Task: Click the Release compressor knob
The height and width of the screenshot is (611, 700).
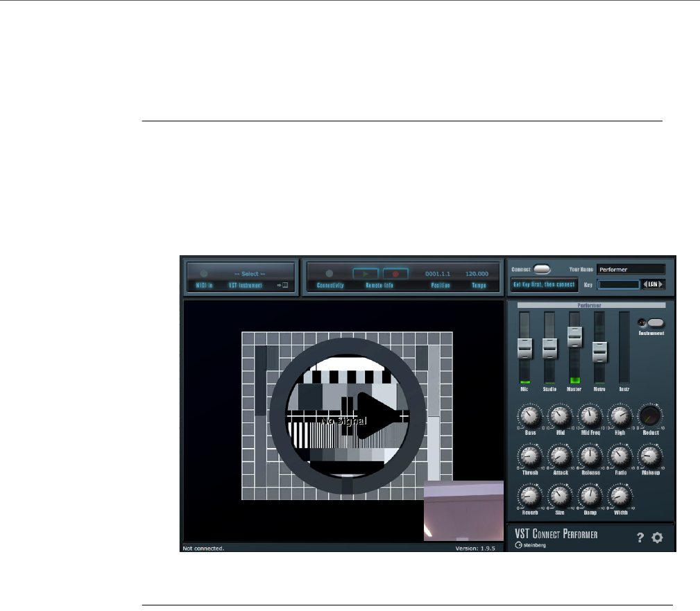Action: click(x=590, y=456)
